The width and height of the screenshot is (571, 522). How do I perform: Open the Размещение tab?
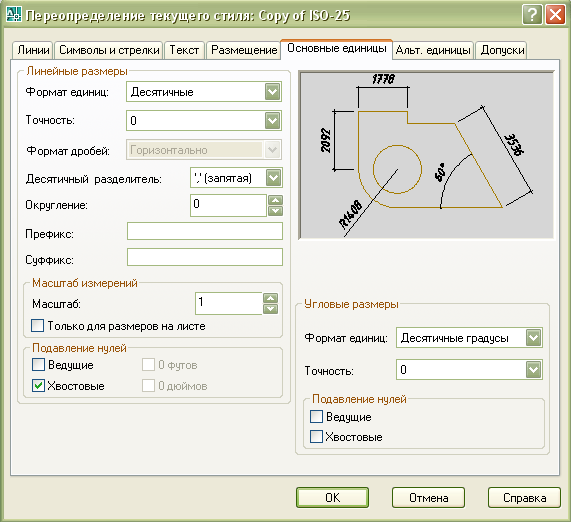(244, 50)
